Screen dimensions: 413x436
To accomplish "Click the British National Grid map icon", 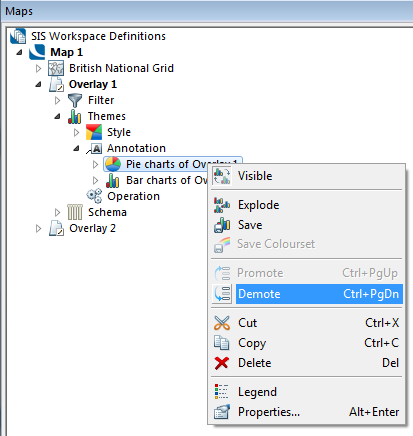I will tap(56, 68).
